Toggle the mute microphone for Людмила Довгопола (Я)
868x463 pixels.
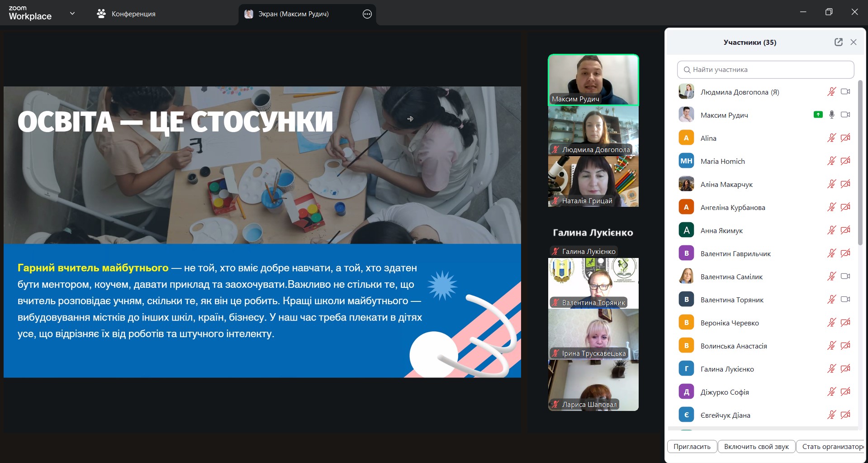831,91
